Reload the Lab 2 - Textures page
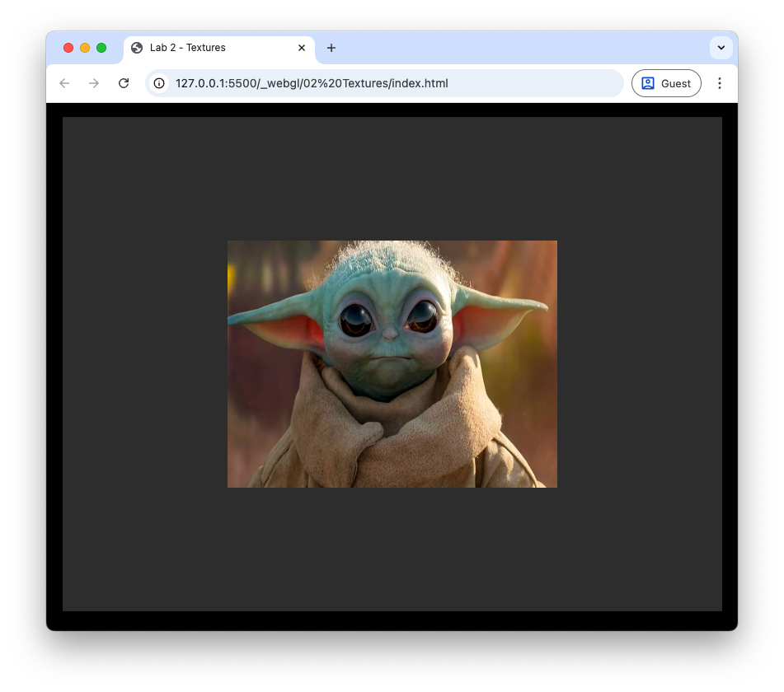Screen dimensions: 784x692 point(124,83)
